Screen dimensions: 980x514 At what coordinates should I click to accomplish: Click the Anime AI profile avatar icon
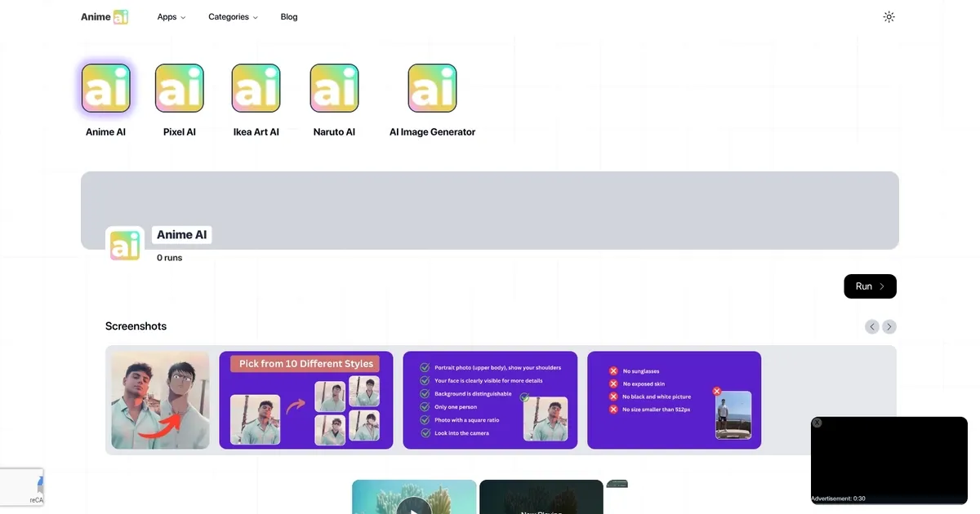pos(125,246)
